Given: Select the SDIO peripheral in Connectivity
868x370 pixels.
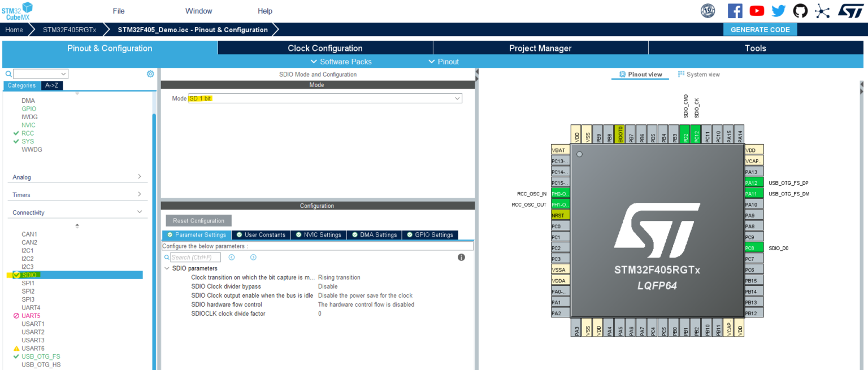Looking at the screenshot, I should (29, 275).
